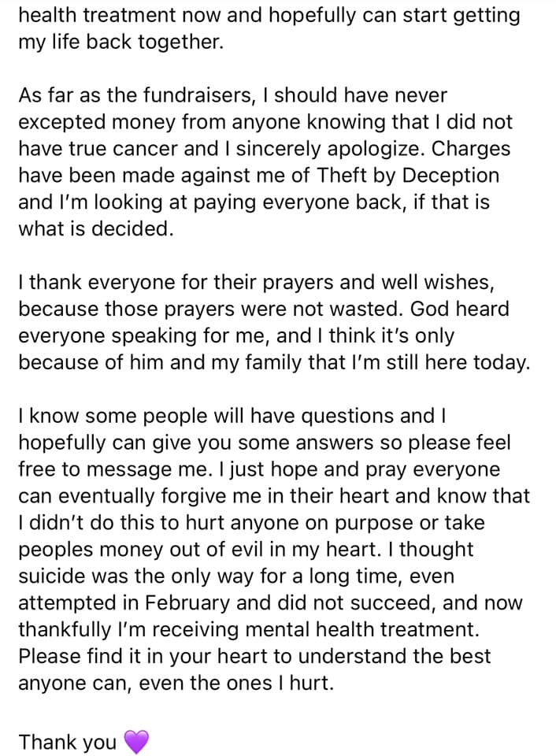Click the words 'God heard'
The height and width of the screenshot is (756, 556).
pos(460,309)
